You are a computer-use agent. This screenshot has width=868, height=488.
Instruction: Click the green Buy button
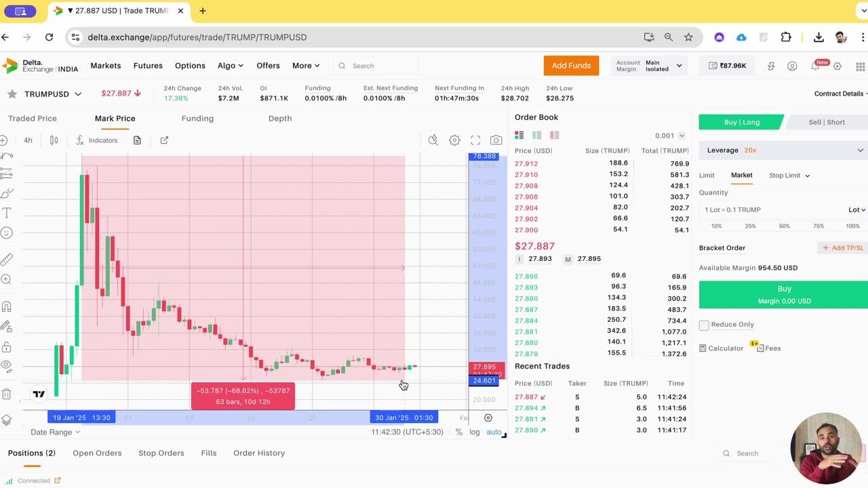pyautogui.click(x=784, y=294)
